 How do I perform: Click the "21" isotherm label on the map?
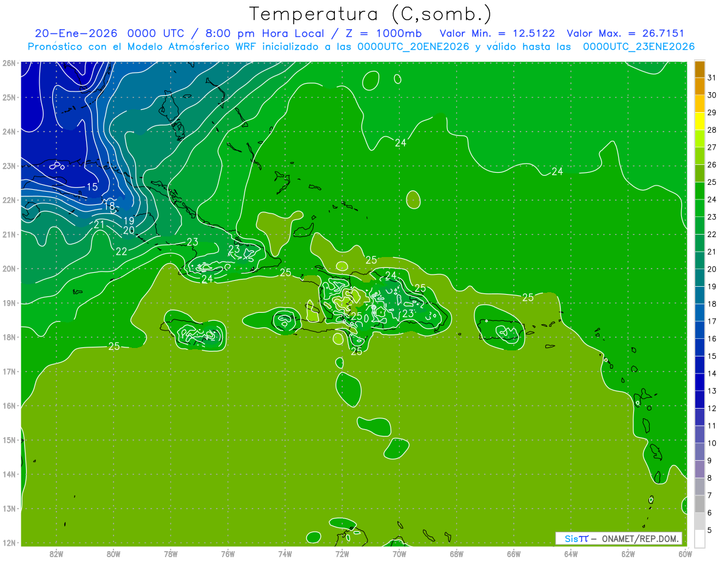[x=99, y=224]
